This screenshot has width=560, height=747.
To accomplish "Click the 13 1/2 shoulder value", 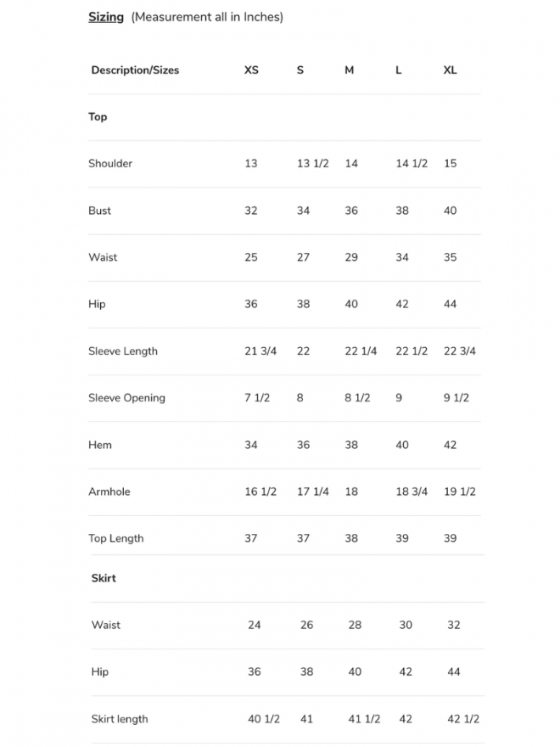I will [x=312, y=164].
